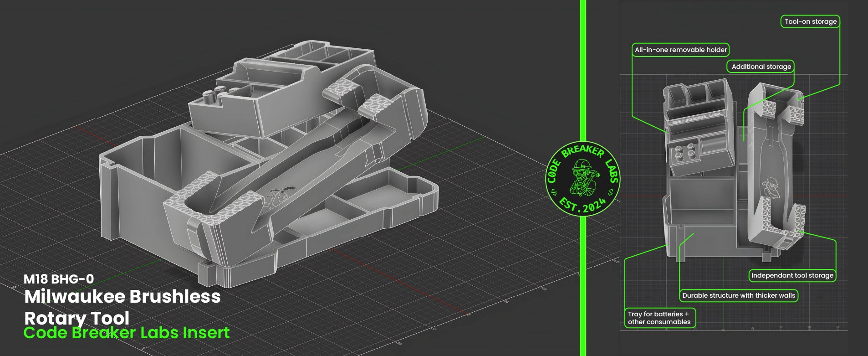The width and height of the screenshot is (868, 356).
Task: Click the Milwaukee Brushless heading
Action: (x=122, y=297)
